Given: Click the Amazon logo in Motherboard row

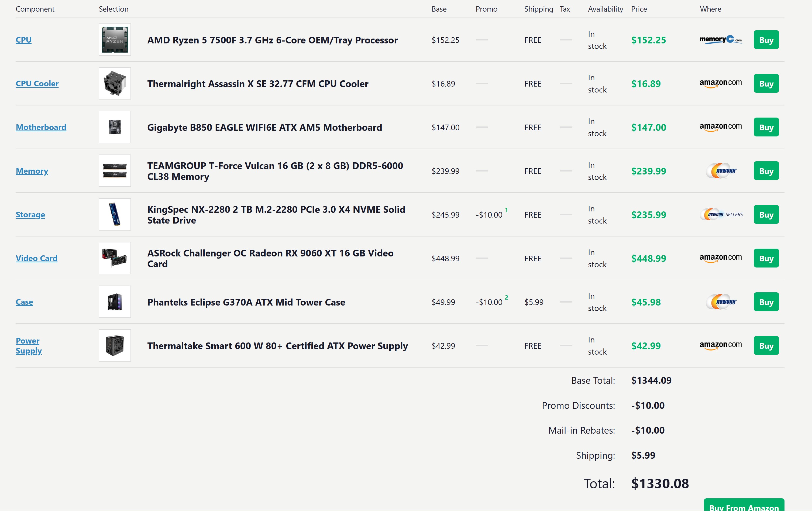Looking at the screenshot, I should [721, 127].
